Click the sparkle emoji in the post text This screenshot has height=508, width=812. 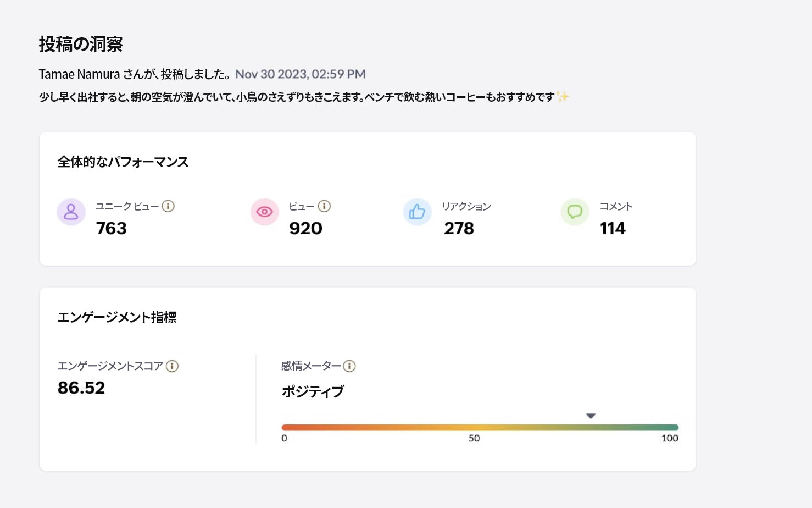(x=563, y=96)
